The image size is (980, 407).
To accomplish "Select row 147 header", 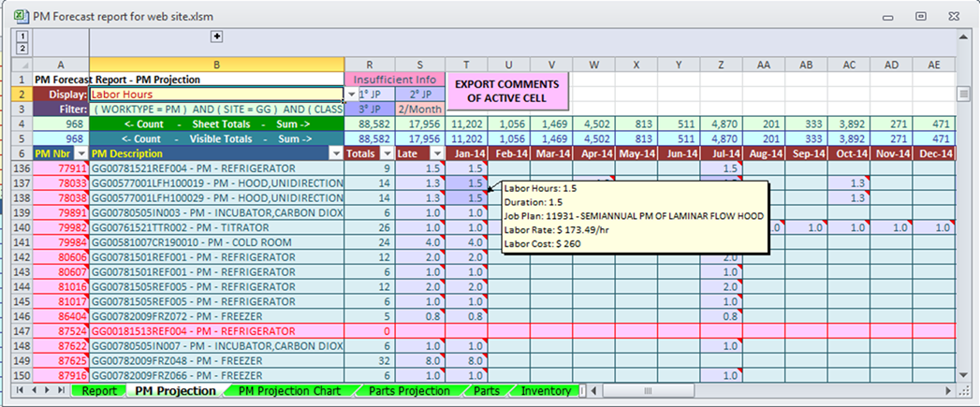I will point(22,330).
